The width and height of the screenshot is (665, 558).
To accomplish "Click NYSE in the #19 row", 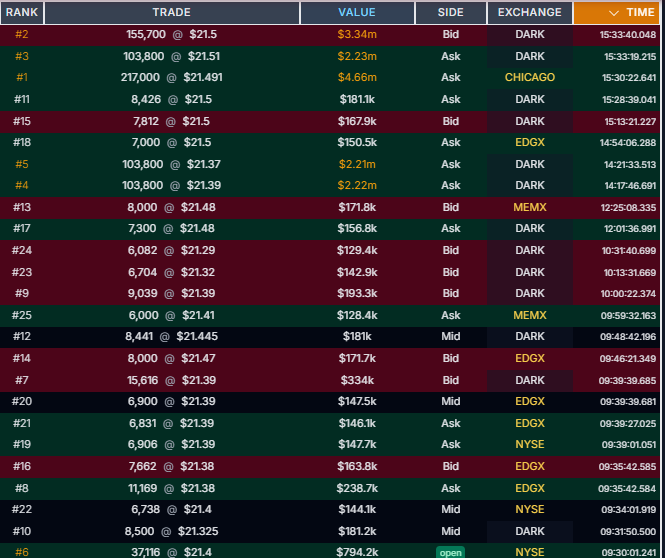I will coord(530,444).
